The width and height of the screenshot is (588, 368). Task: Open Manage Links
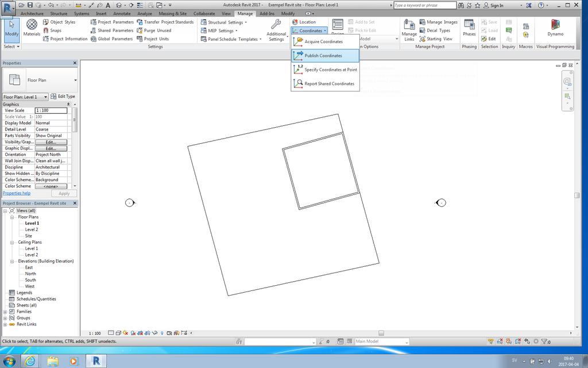point(409,30)
